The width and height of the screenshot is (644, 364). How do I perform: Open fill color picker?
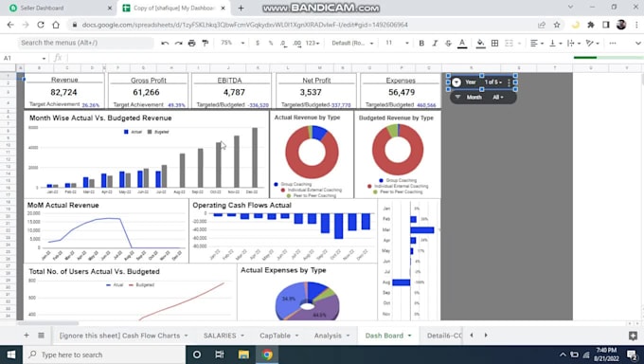[480, 44]
